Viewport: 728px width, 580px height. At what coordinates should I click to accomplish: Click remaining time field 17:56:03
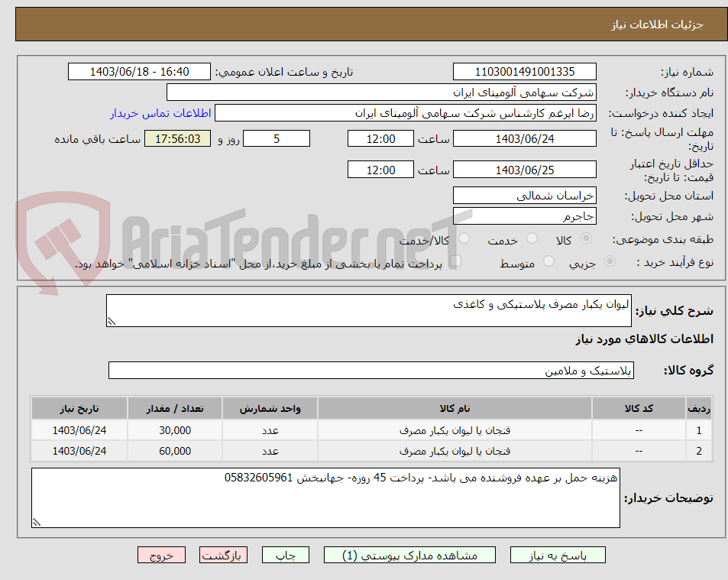(177, 138)
